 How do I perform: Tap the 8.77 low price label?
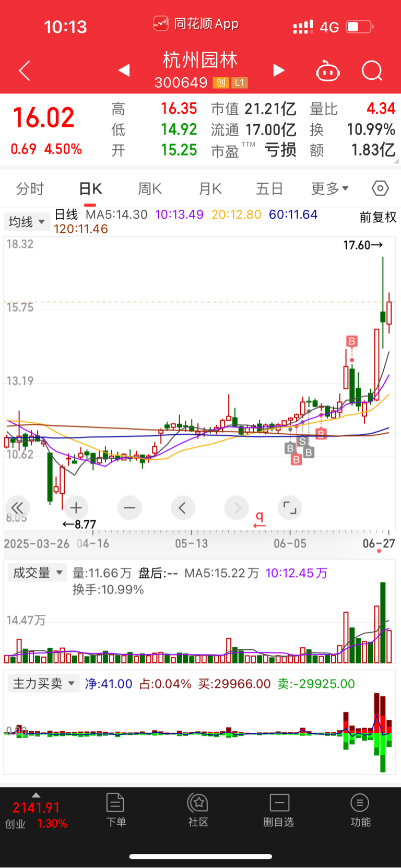point(79,525)
